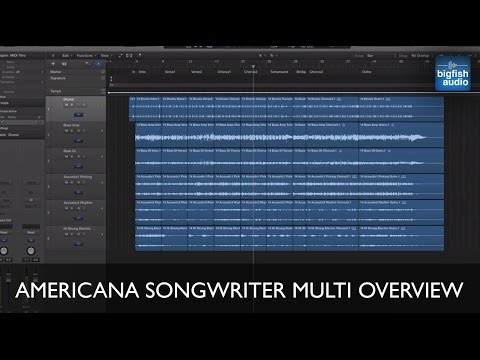Open right channel strip Read automation button
Screen dimensions: 480x360
pos(31,232)
